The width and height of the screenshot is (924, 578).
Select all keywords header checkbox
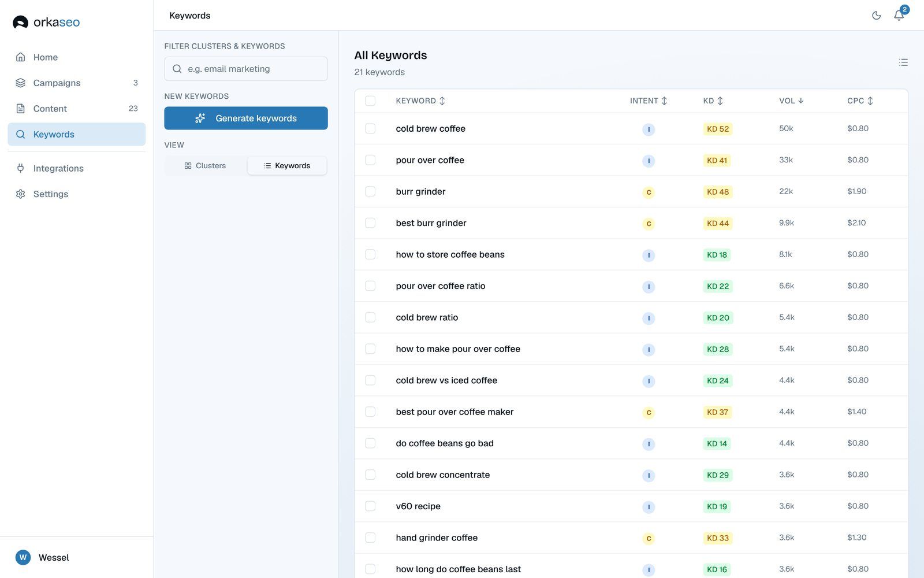coord(370,101)
